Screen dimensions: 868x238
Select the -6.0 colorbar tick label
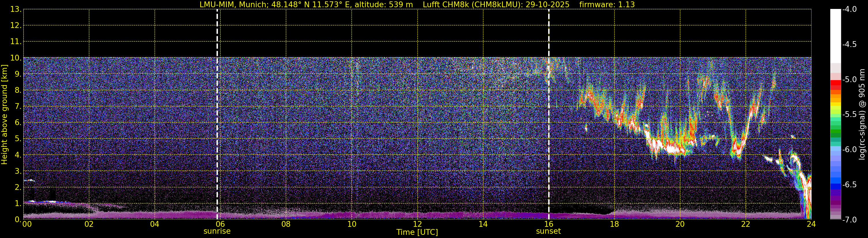(850, 150)
